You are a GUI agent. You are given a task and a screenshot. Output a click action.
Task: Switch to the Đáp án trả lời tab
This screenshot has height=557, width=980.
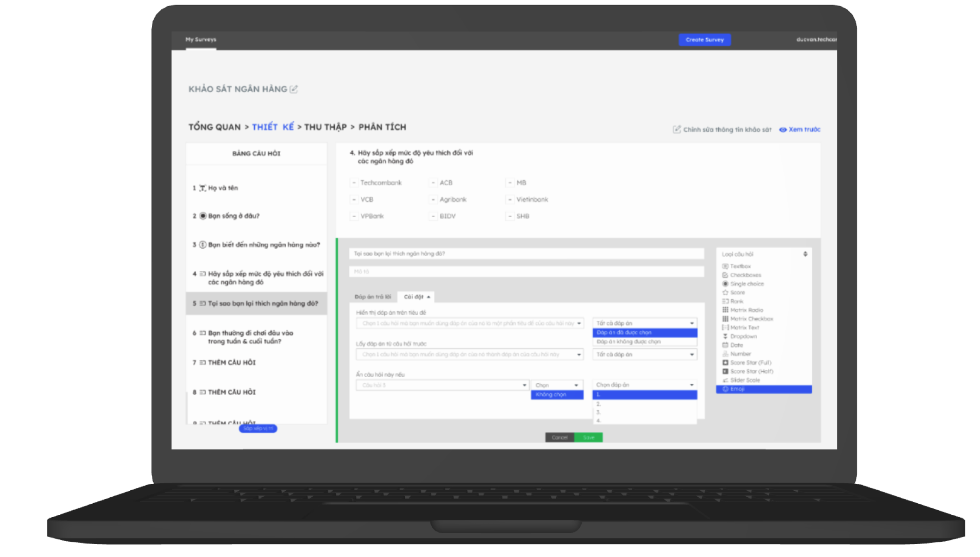point(372,297)
